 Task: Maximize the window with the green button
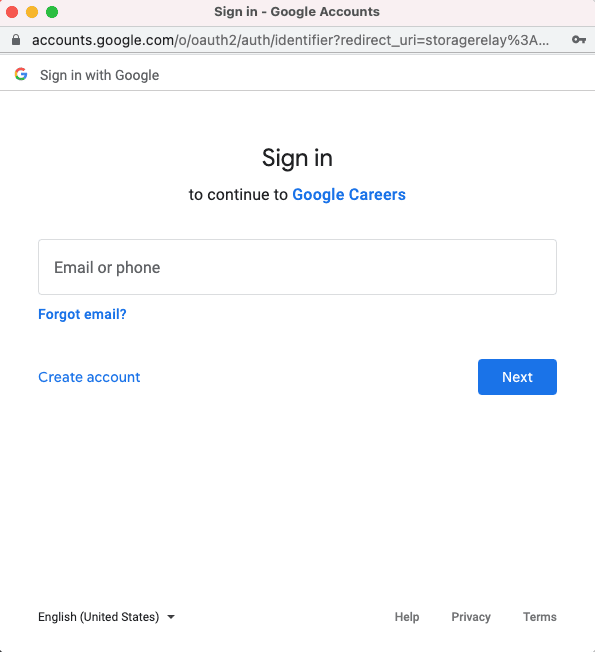pyautogui.click(x=52, y=12)
